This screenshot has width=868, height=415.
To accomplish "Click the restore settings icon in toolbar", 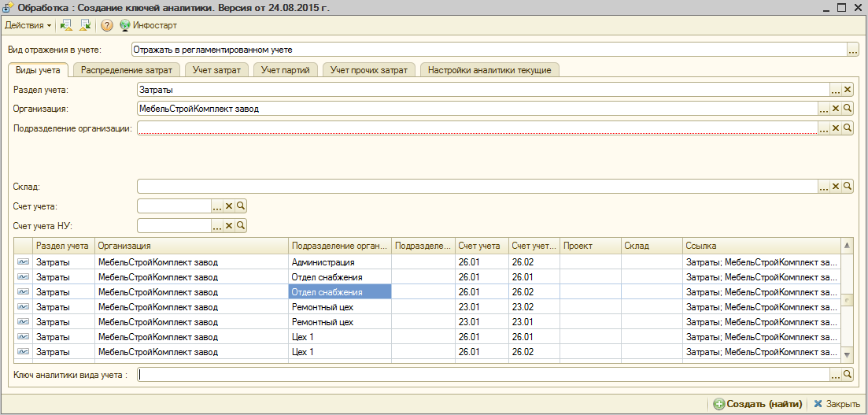I will pos(66,25).
